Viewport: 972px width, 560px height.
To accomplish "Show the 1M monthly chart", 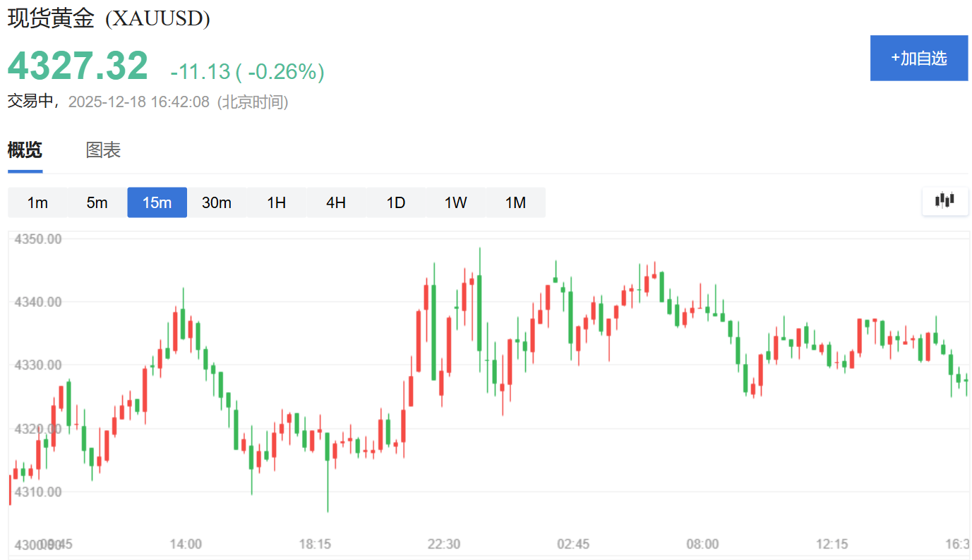I will [516, 202].
